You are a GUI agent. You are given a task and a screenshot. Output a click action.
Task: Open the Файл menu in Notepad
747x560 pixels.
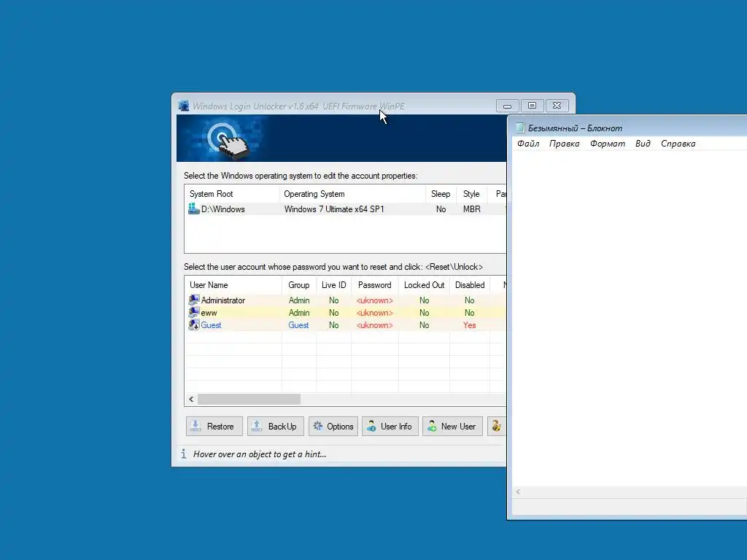528,144
